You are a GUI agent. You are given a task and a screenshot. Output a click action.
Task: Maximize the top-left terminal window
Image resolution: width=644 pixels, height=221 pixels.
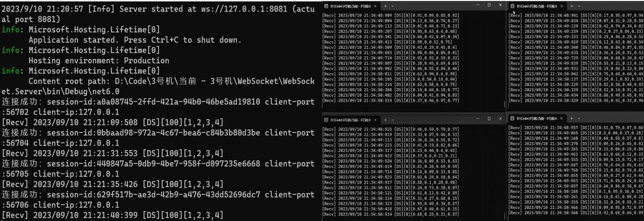click(x=489, y=5)
